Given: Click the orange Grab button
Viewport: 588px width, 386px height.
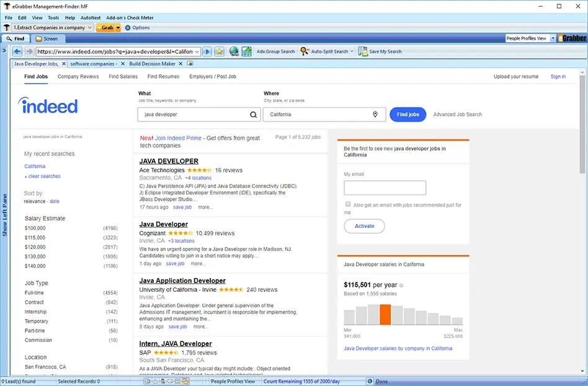Looking at the screenshot, I should [x=105, y=28].
